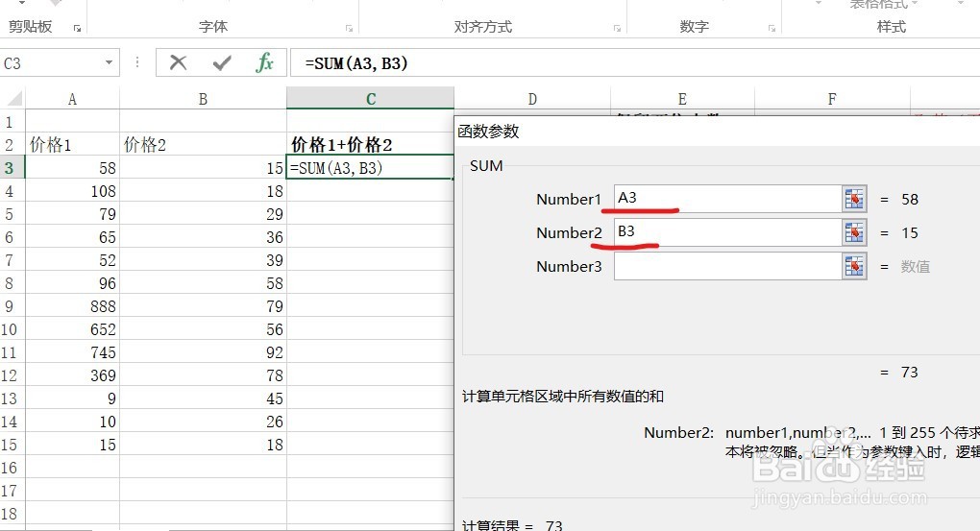The width and height of the screenshot is (980, 531).
Task: Select column A header
Action: click(72, 99)
